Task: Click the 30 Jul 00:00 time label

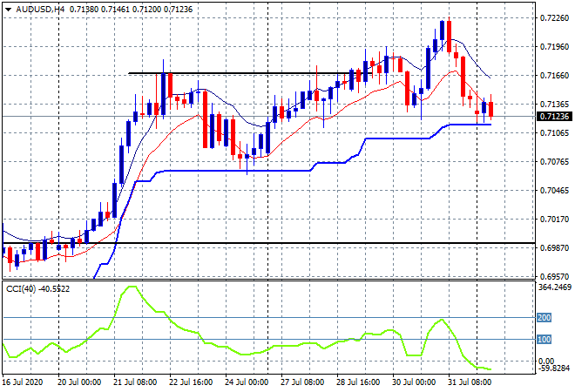Action: pos(414,382)
